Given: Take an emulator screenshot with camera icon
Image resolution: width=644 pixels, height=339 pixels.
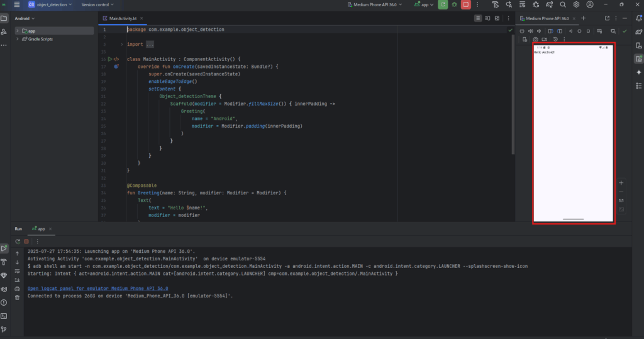Looking at the screenshot, I should tap(535, 40).
